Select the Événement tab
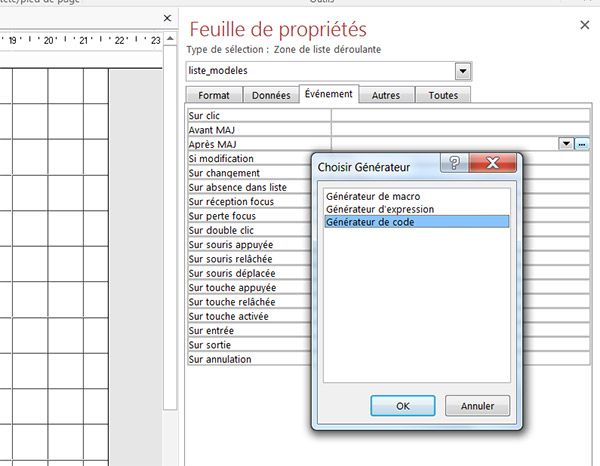This screenshot has width=600, height=466. (x=329, y=94)
